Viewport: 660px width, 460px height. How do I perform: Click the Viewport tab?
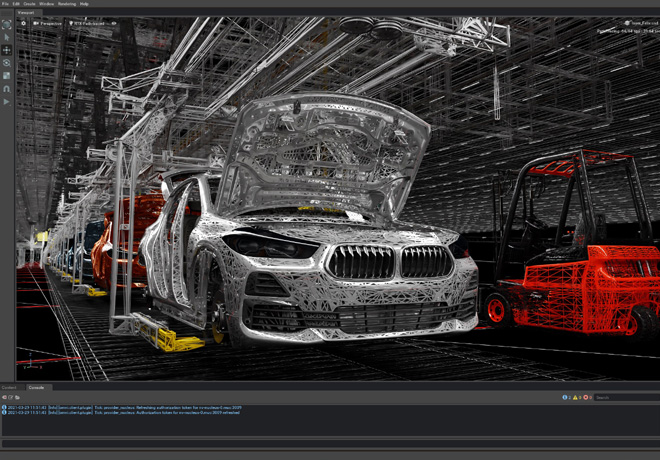pyautogui.click(x=25, y=12)
